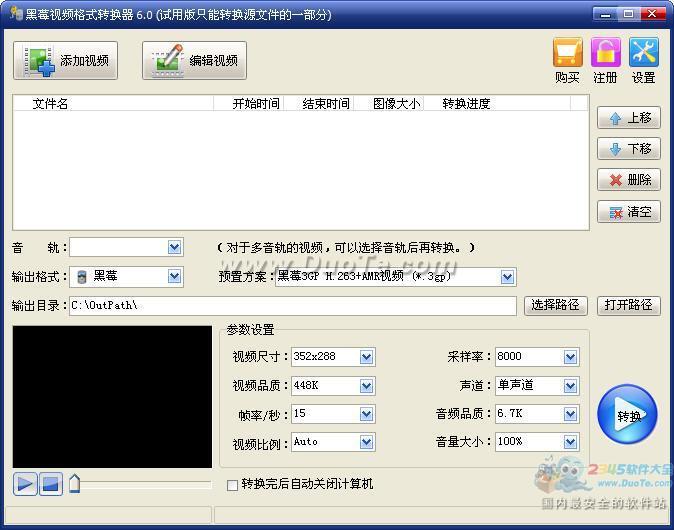Click the black video preview area
The height and width of the screenshot is (530, 674).
[x=112, y=397]
